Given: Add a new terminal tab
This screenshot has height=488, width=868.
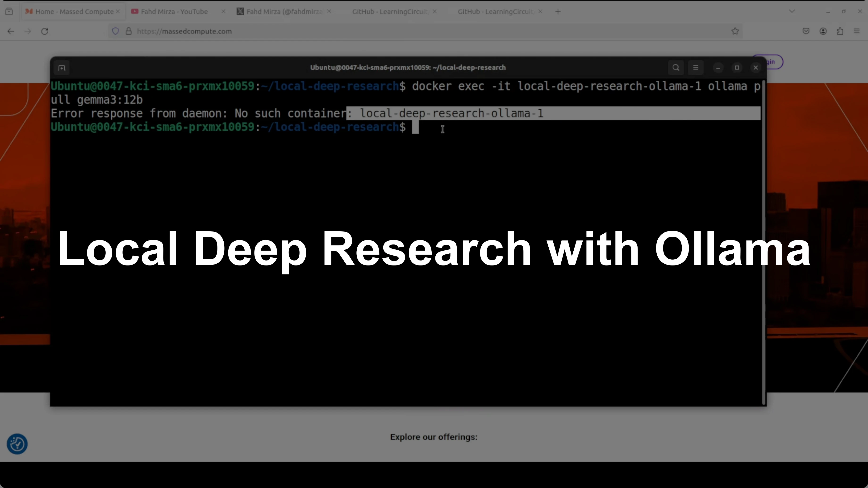Looking at the screenshot, I should click(x=62, y=68).
